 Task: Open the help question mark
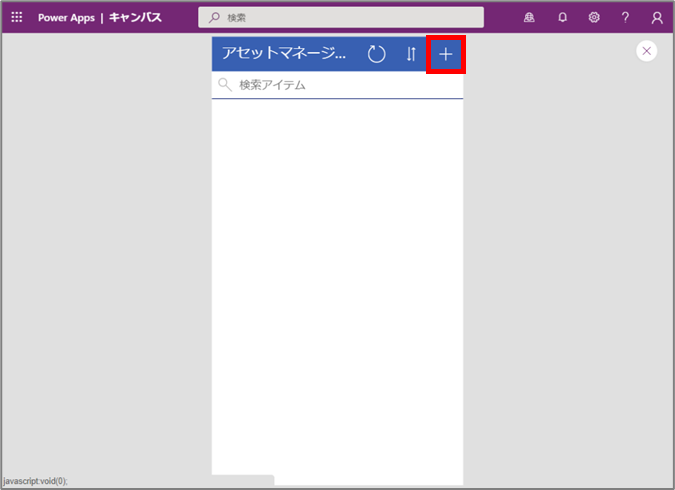[x=625, y=17]
